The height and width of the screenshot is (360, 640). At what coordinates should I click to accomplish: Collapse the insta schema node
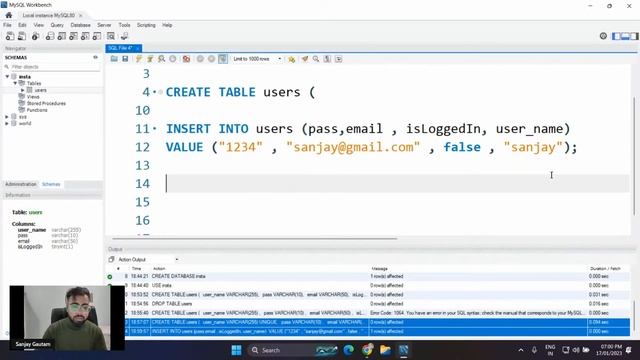tap(7, 76)
